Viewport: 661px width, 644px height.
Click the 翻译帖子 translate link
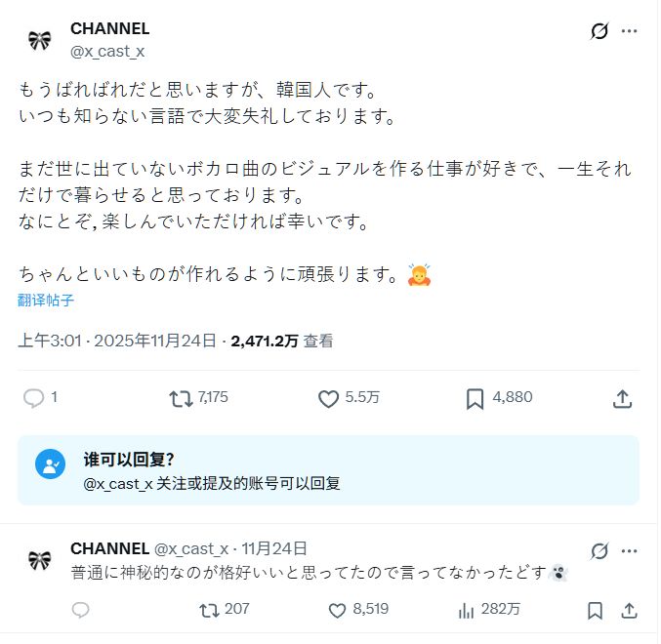(46, 300)
